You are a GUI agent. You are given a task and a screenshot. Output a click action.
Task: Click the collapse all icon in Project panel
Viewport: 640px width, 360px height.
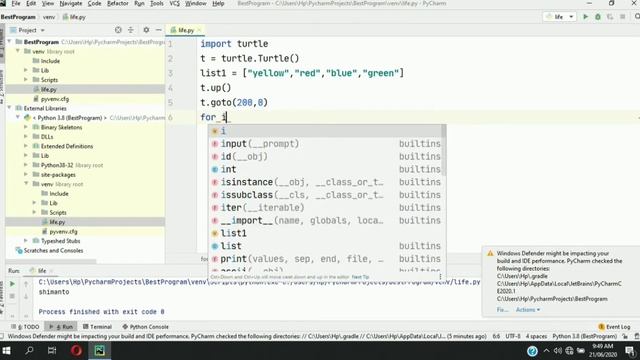[131, 30]
